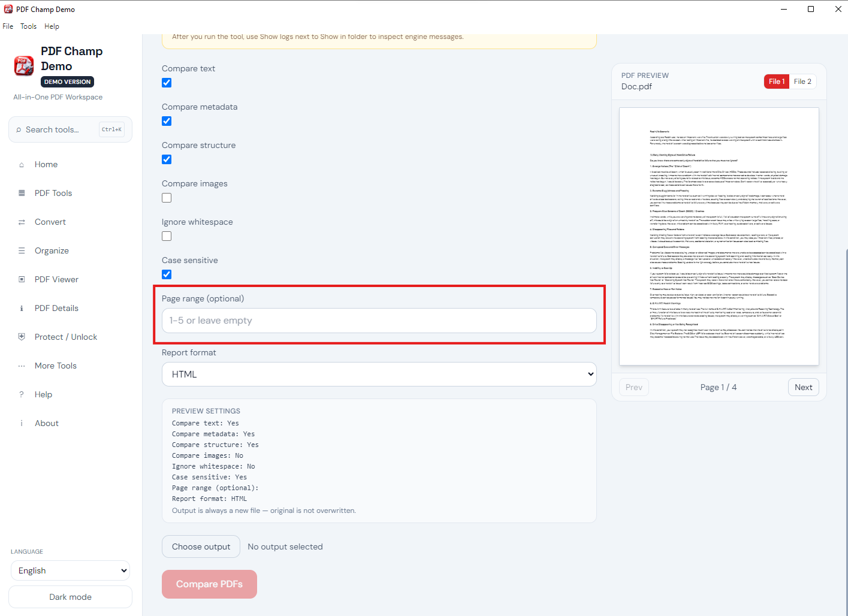
Task: Switch preview to File 1 tab
Action: [x=777, y=81]
